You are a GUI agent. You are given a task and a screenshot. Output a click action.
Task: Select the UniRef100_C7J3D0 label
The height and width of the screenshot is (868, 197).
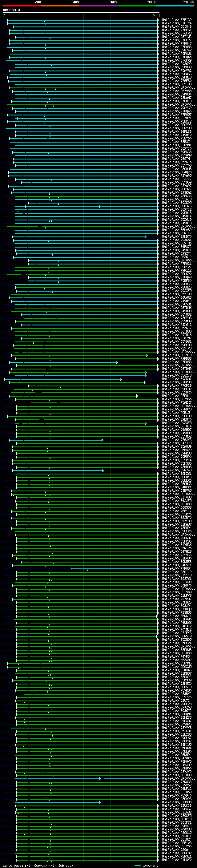tap(177, 802)
